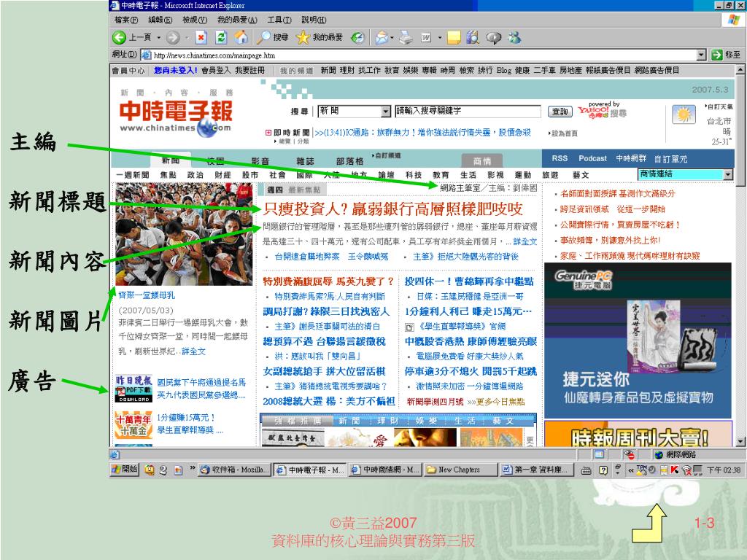Click the popup blocked icon in status bar

click(x=629, y=454)
